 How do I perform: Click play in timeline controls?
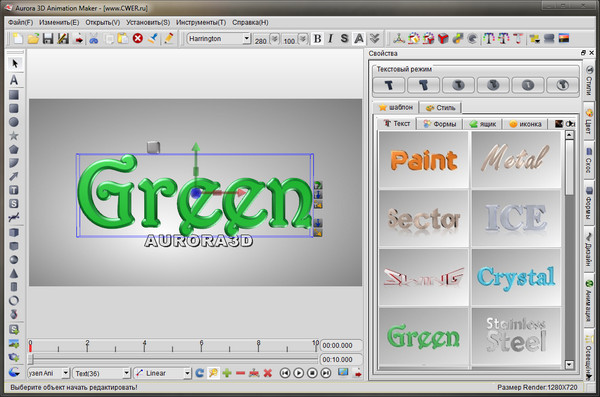(298, 372)
